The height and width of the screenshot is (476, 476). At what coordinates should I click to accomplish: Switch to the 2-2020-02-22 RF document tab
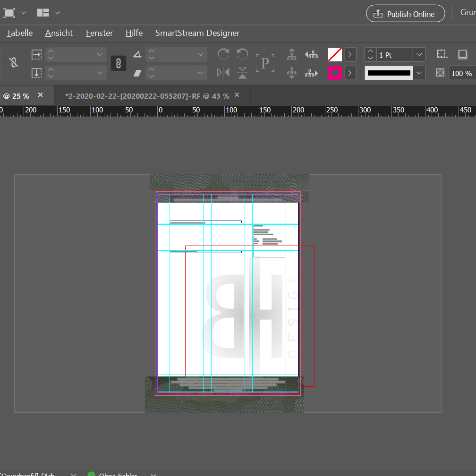(x=147, y=96)
